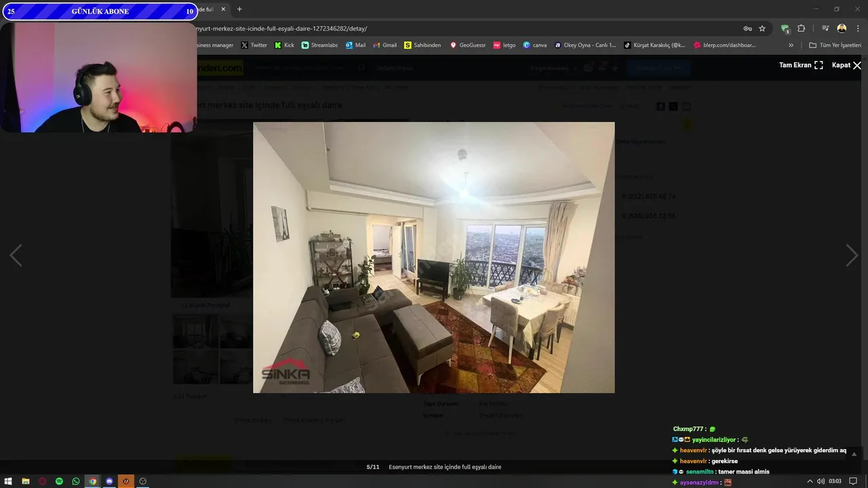Go to the previous listing photo
This screenshot has width=868, height=488.
click(16, 256)
